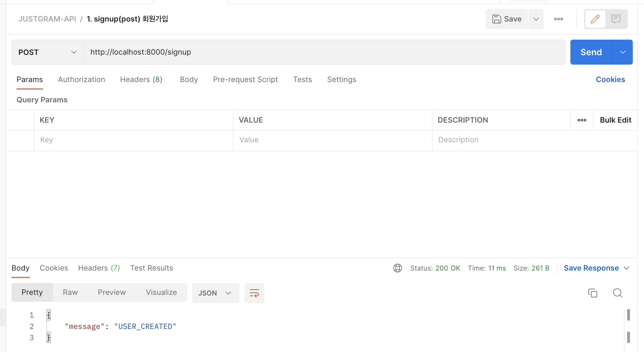Switch response view to Raw
The height and width of the screenshot is (352, 644).
click(x=70, y=292)
